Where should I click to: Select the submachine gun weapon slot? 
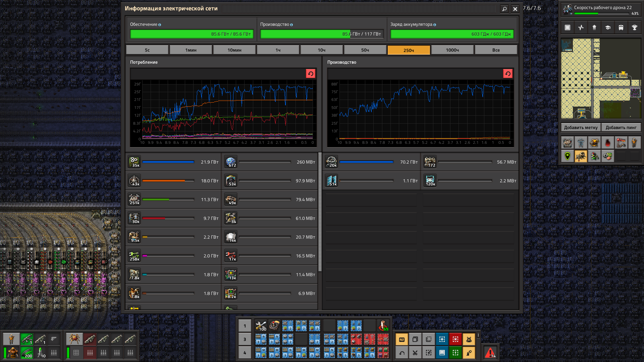click(27, 339)
